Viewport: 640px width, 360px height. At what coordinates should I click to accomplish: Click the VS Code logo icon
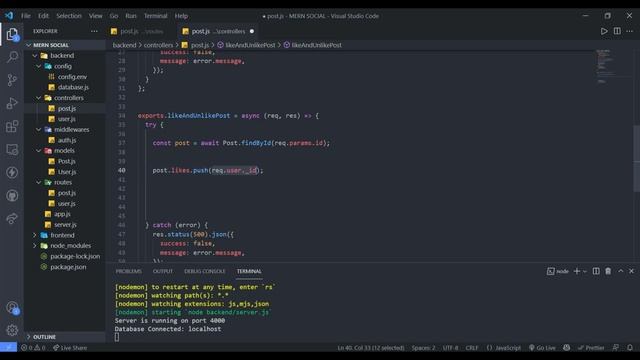coord(9,16)
